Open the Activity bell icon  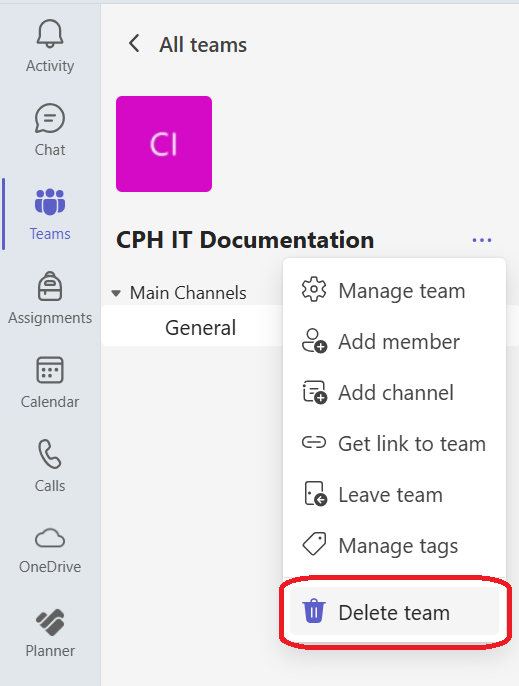(x=50, y=34)
